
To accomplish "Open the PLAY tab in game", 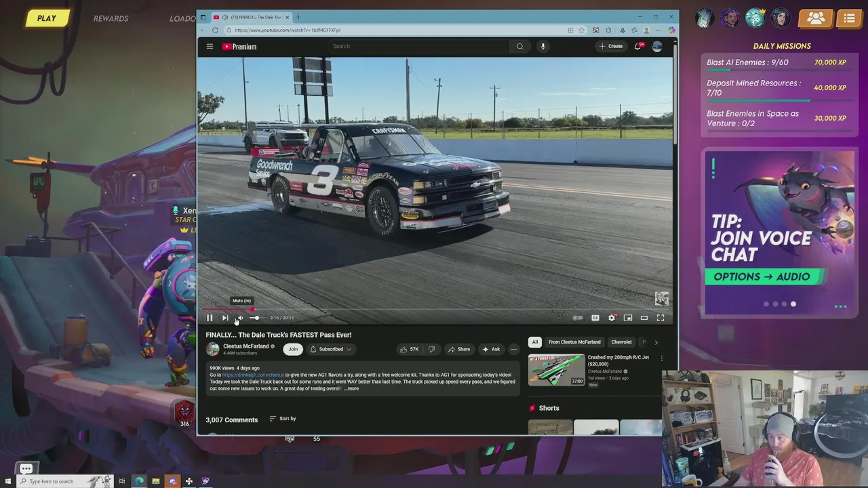I will [47, 18].
